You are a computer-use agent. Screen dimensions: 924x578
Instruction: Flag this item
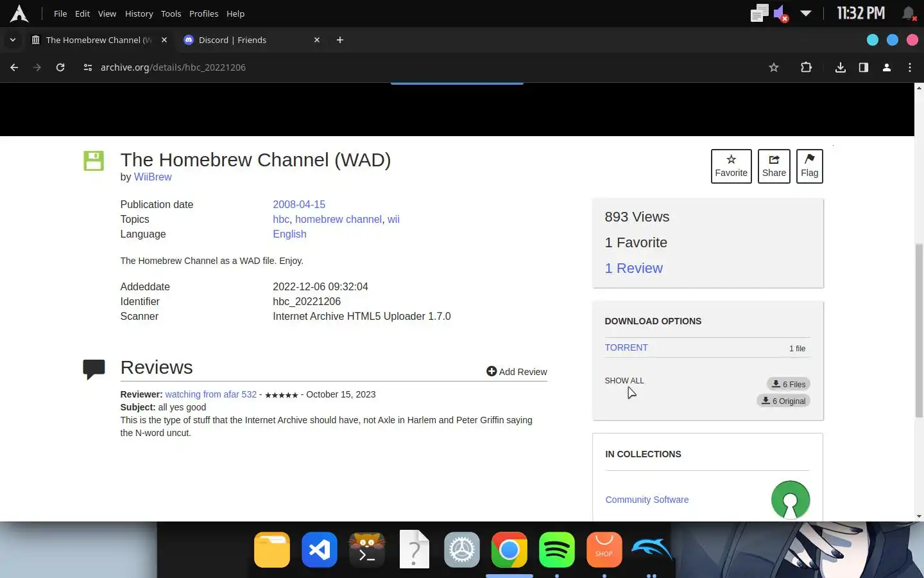tap(809, 166)
